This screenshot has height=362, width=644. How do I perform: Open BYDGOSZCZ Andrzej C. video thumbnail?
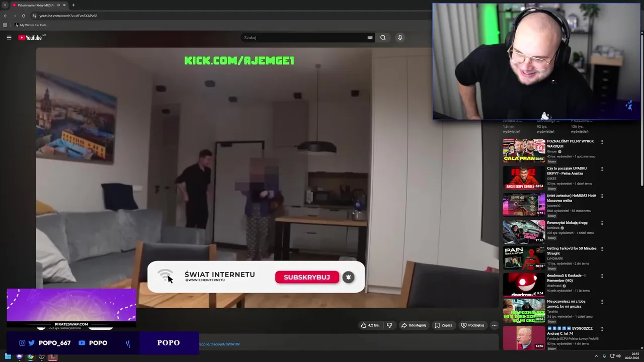click(x=524, y=338)
